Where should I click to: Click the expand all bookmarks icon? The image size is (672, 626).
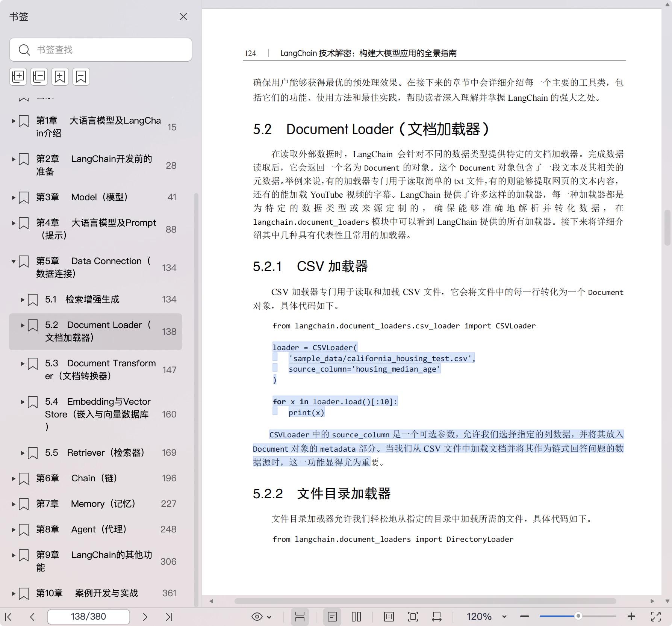pyautogui.click(x=18, y=77)
